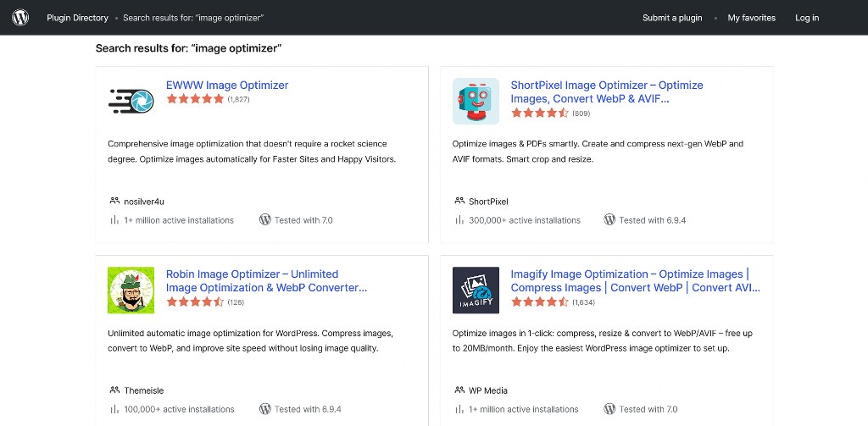This screenshot has width=868, height=426.
Task: Click WordPress icon beside EWWW Tested with 7.0
Action: click(x=265, y=219)
